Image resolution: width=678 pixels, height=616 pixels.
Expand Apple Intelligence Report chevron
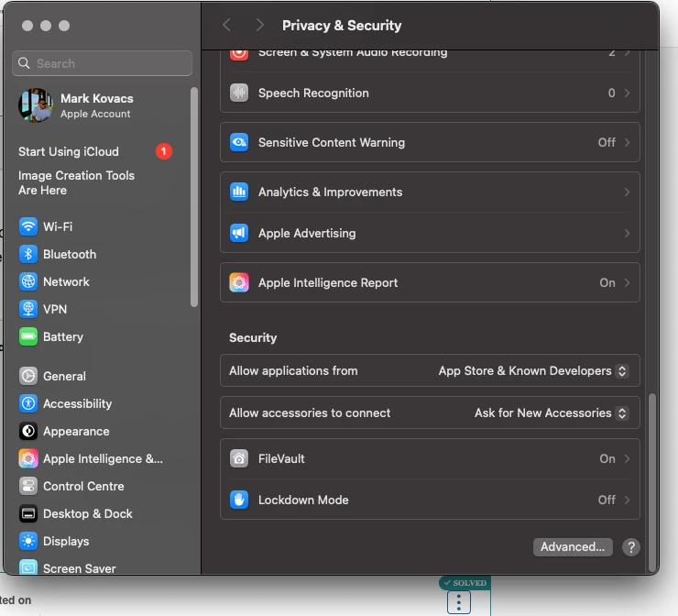pyautogui.click(x=627, y=282)
